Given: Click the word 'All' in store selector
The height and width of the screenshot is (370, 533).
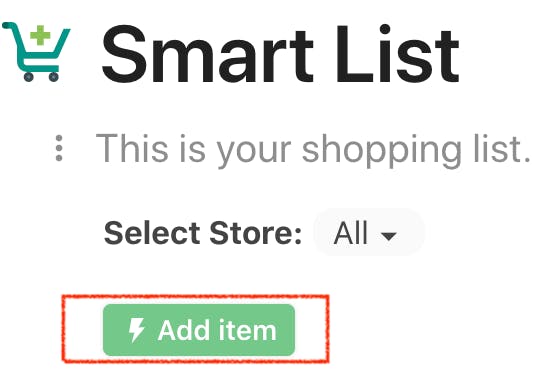Looking at the screenshot, I should [x=351, y=233].
